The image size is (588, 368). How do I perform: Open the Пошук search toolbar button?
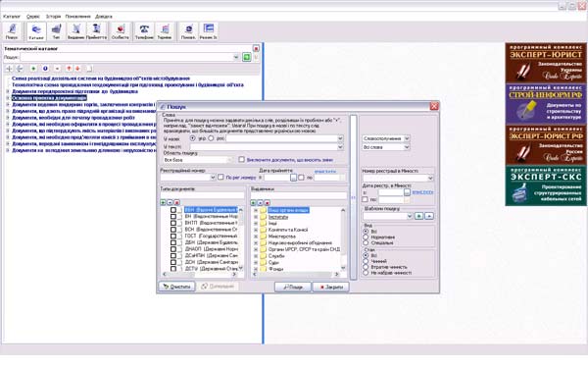12,31
